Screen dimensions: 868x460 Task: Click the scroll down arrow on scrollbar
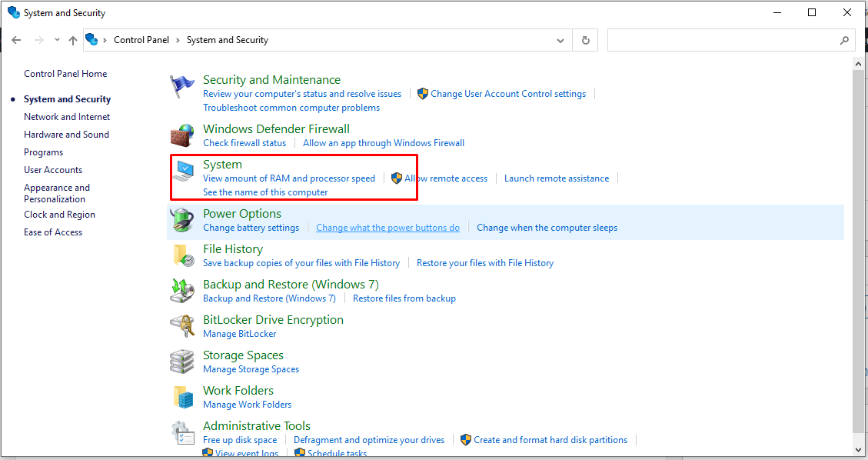click(859, 448)
